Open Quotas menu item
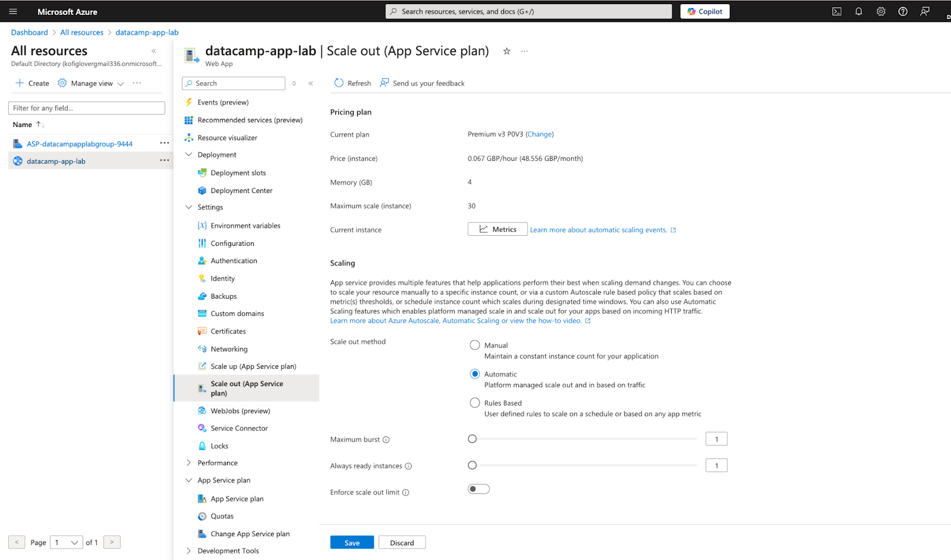The height and width of the screenshot is (560, 951). tap(222, 517)
